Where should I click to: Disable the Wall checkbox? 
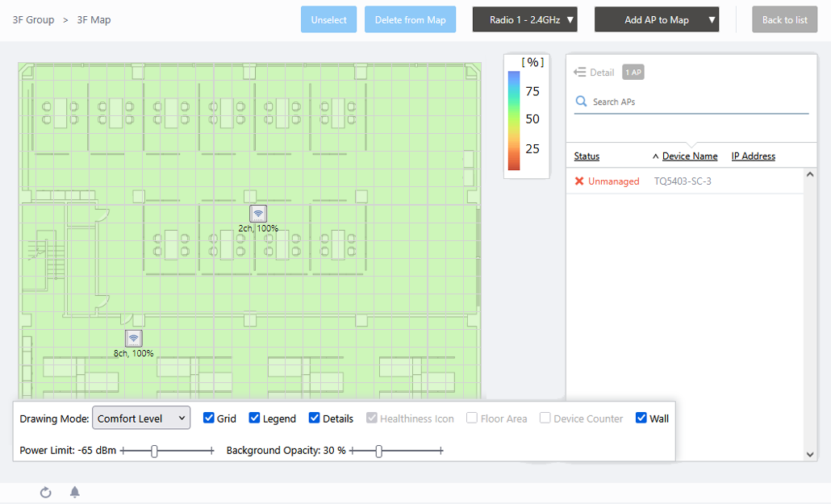641,419
